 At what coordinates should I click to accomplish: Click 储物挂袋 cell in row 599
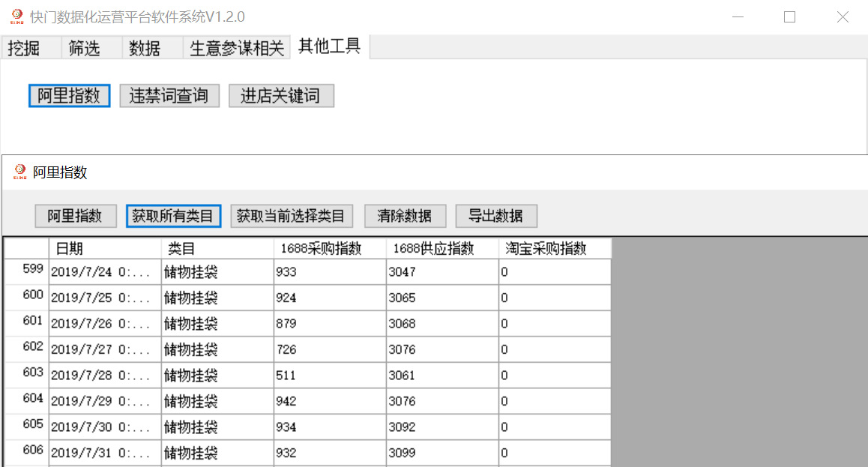217,271
